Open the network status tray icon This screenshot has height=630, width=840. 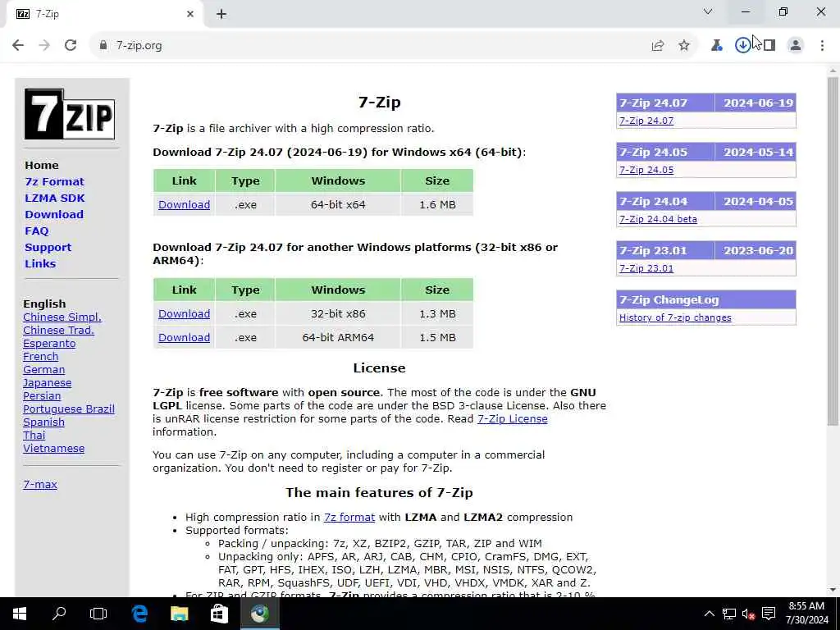[728, 614]
